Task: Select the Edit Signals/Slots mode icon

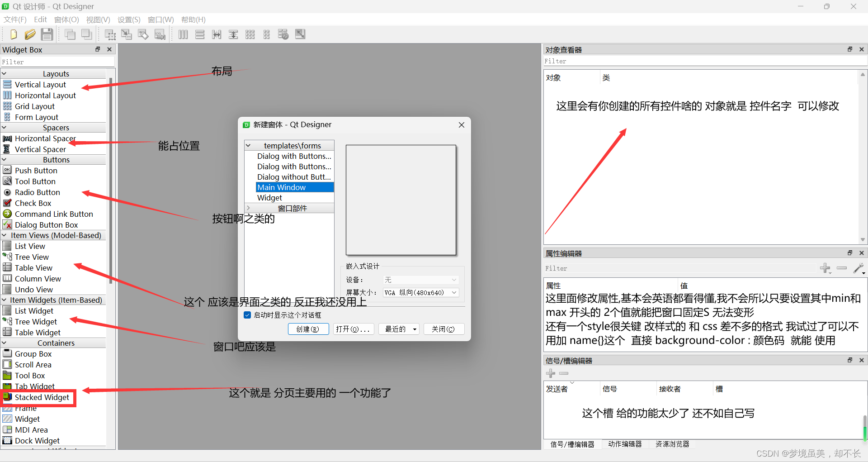Action: 126,34
